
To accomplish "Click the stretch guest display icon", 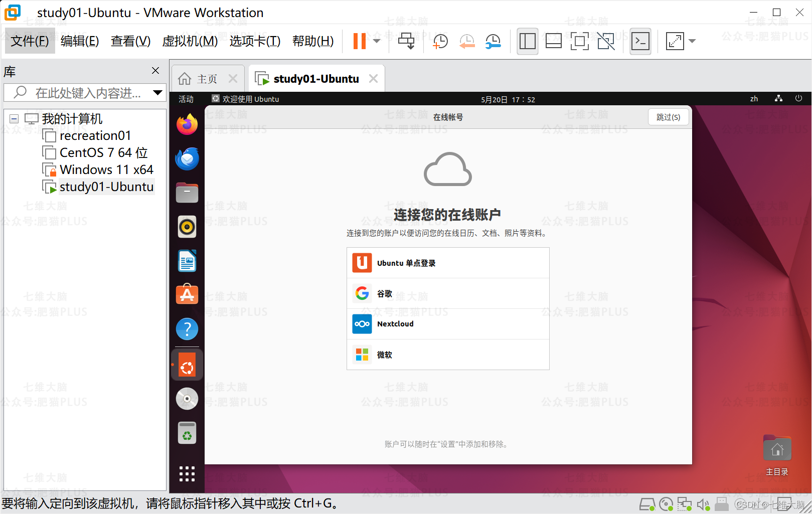I will [x=675, y=41].
